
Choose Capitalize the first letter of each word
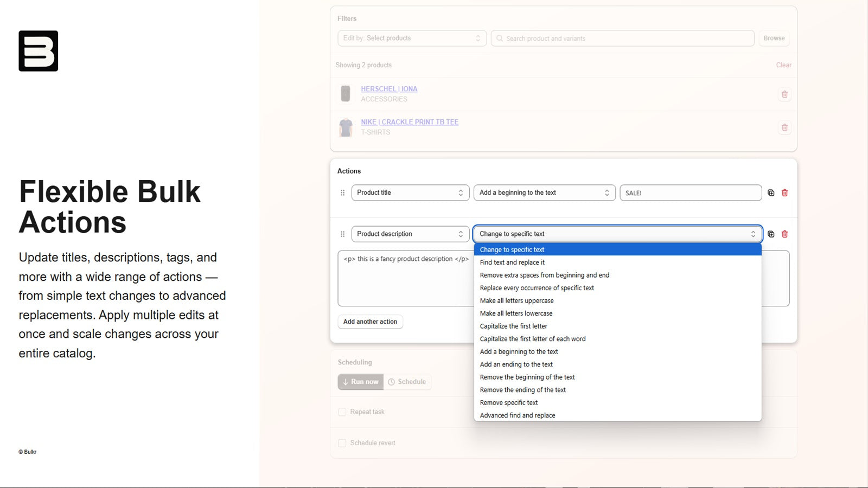(618, 339)
